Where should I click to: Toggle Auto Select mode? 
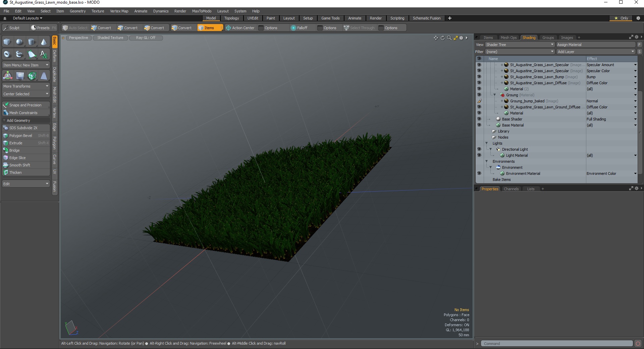click(75, 28)
